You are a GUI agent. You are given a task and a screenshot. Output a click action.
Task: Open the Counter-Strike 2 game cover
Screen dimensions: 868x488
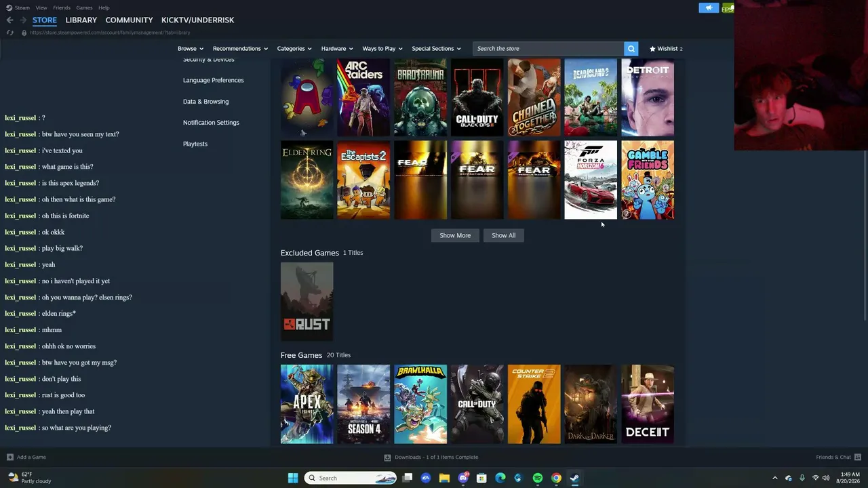pyautogui.click(x=534, y=404)
